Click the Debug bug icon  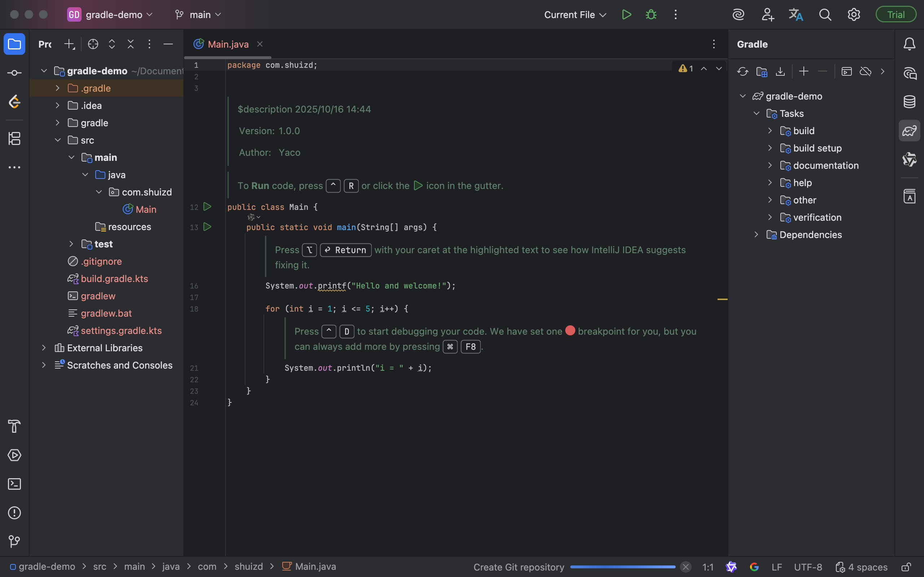651,14
